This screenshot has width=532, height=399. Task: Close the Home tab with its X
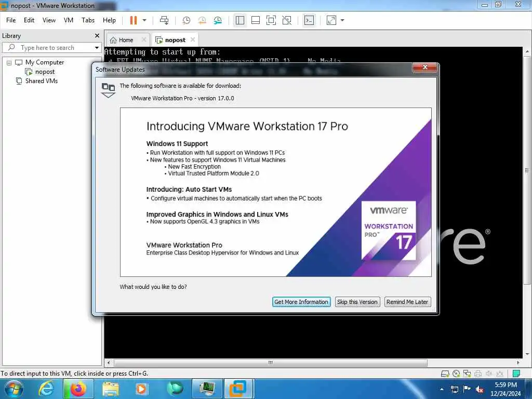(144, 39)
